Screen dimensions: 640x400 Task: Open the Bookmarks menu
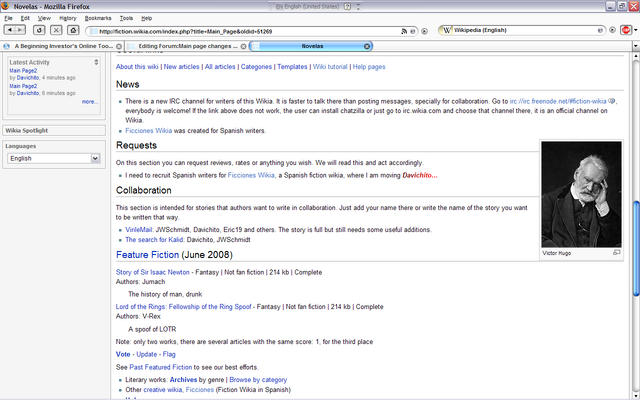(x=98, y=18)
